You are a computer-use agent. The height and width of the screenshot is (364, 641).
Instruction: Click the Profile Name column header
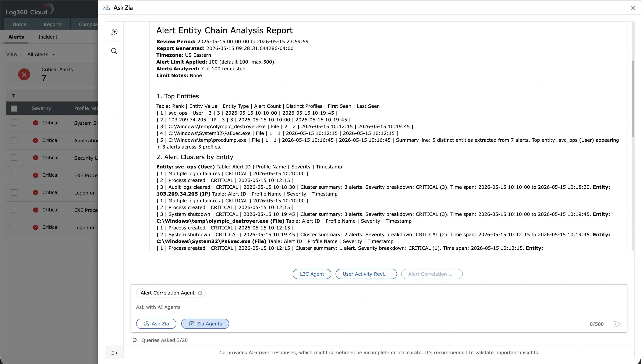click(x=86, y=108)
